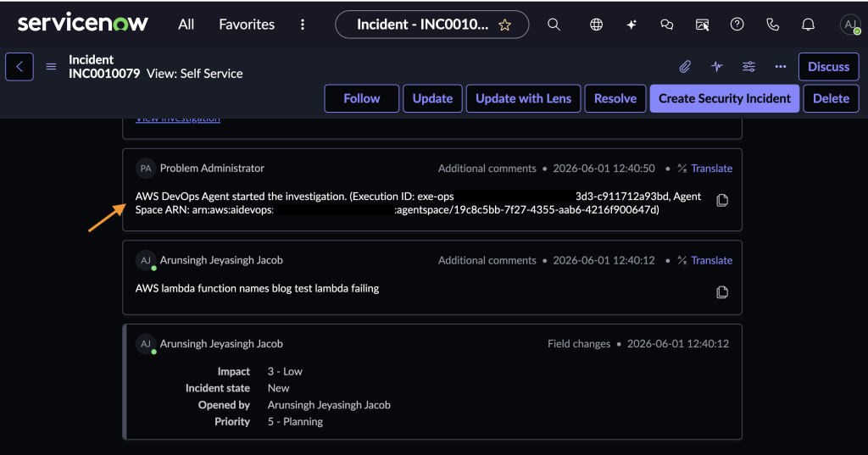
Task: Translate the lambda failing comment
Action: 711,260
